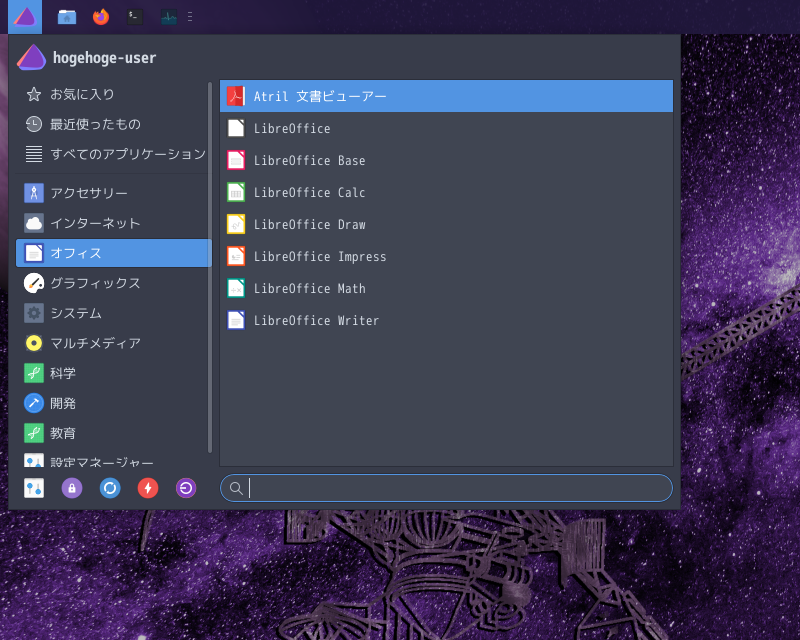Show すべてのアプリケーション list
800x640 pixels.
click(x=112, y=154)
